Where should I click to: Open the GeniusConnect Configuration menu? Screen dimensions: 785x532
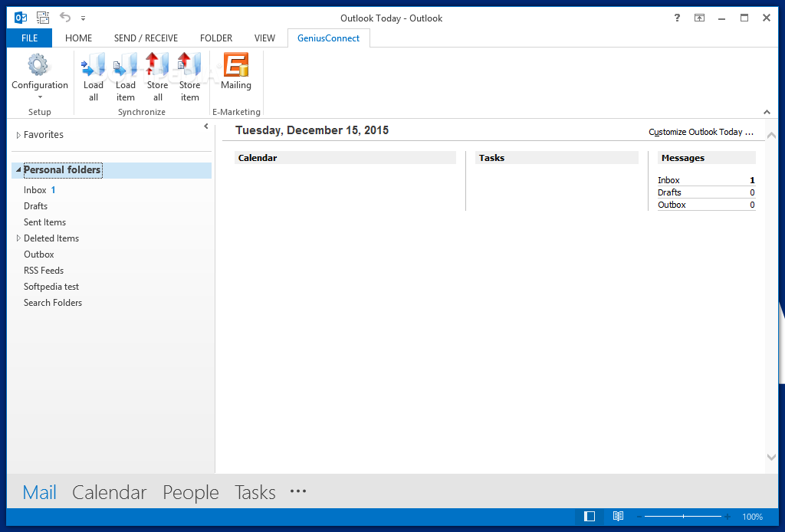pyautogui.click(x=40, y=76)
